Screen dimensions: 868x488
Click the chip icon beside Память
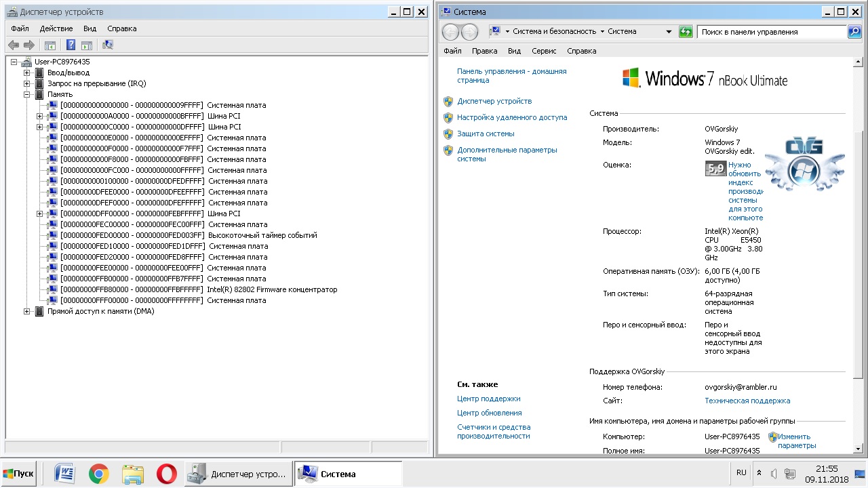pos(40,94)
